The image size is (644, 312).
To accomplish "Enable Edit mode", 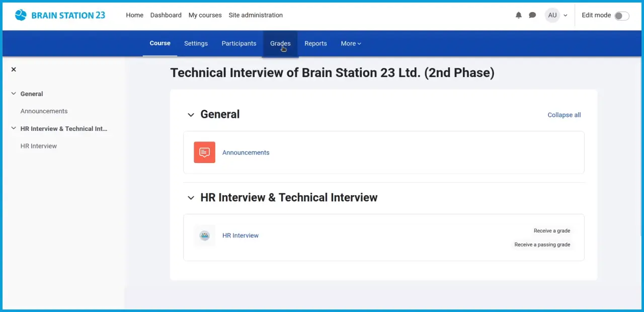I will coord(622,16).
